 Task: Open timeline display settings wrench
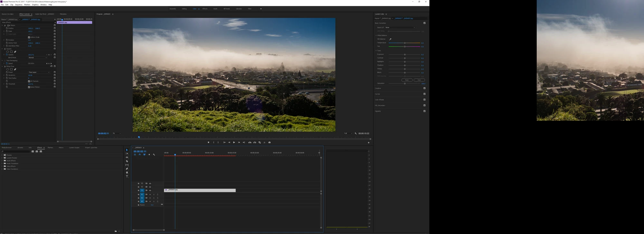tap(154, 155)
